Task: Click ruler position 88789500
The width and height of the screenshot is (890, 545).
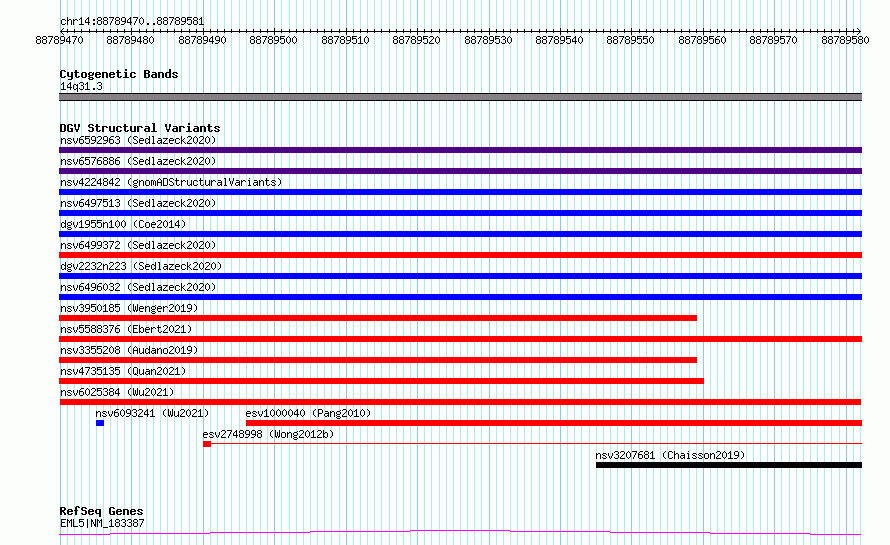Action: click(x=274, y=40)
